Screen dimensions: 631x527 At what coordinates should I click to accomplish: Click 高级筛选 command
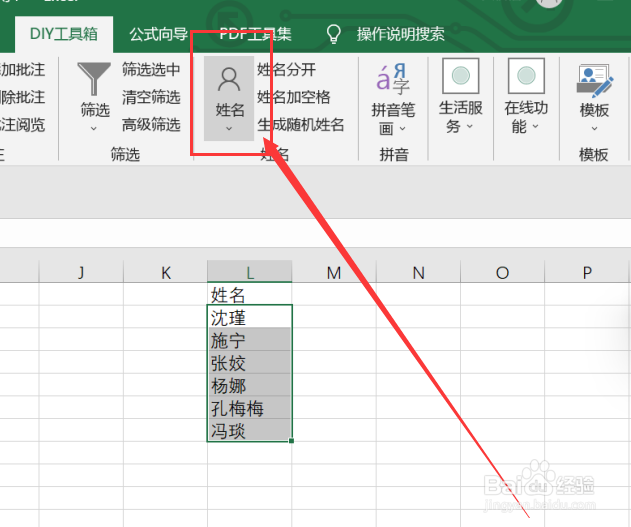point(151,125)
